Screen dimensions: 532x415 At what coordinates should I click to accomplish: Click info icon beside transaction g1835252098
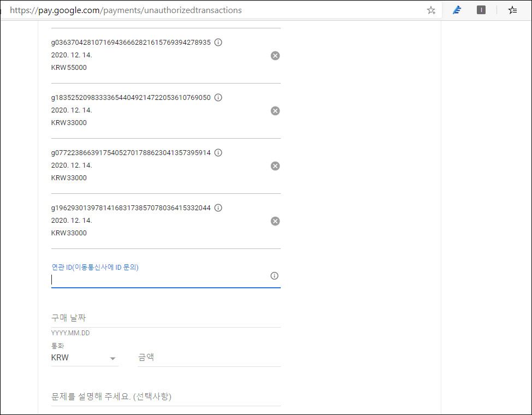[218, 98]
